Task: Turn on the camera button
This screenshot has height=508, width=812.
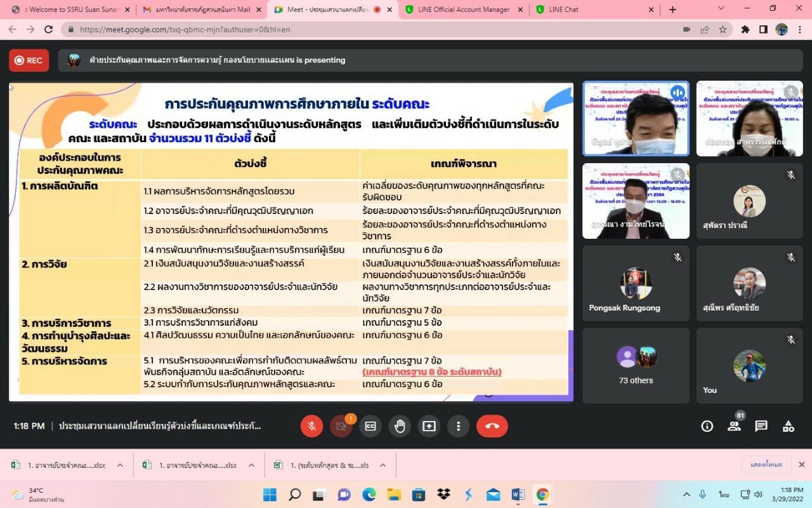Action: tap(341, 426)
